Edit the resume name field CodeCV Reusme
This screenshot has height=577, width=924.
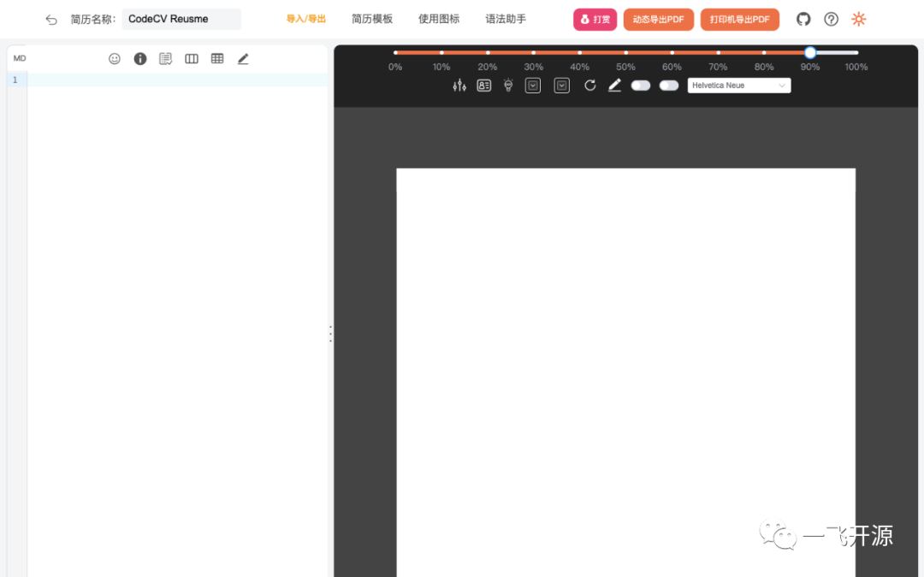tap(181, 19)
